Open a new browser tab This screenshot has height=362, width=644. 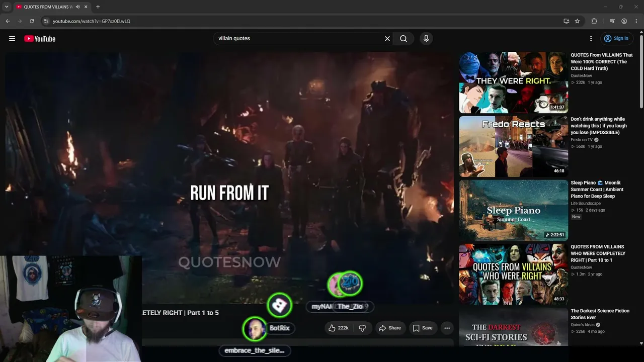coord(98,7)
